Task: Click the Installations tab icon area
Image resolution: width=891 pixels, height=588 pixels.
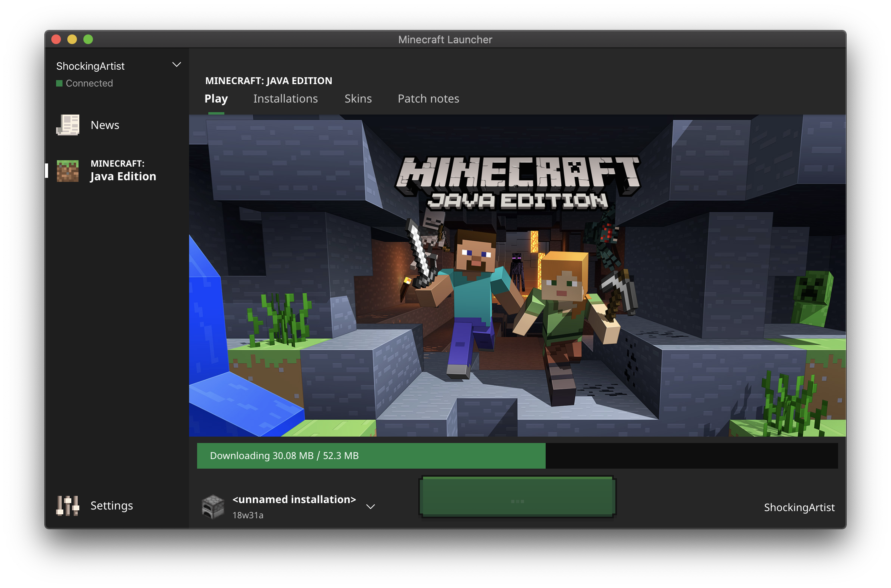Action: tap(285, 98)
